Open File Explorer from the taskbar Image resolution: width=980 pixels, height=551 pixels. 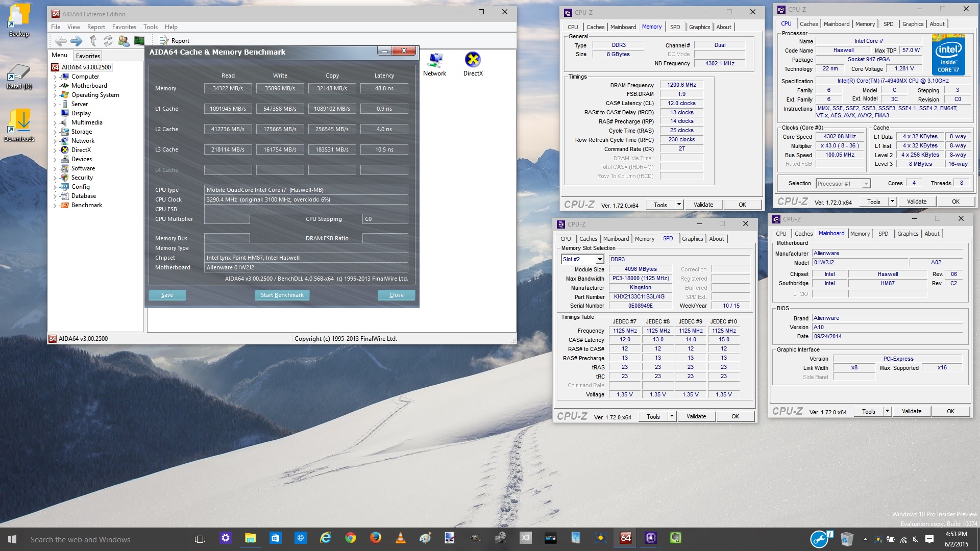tap(250, 538)
